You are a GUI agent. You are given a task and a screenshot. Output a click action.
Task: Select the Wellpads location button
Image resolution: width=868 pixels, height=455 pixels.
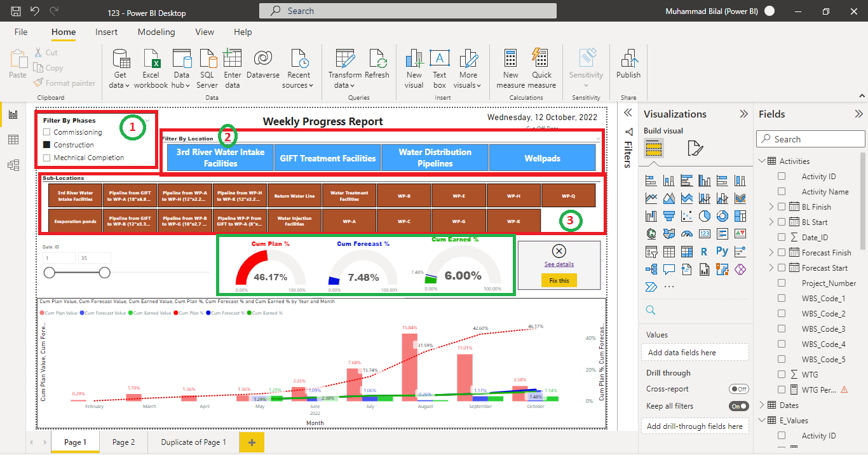(543, 158)
